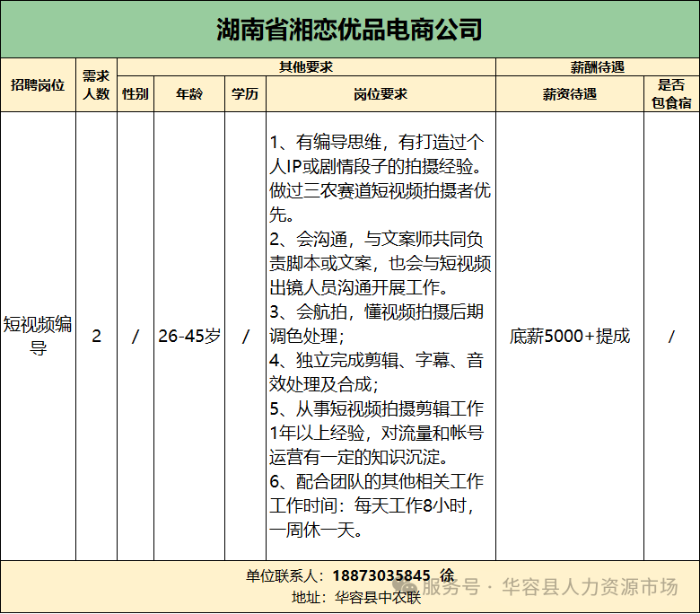Select the title 湖南省湘恋优品电商公司
Screen dimensions: 700x614
350,30
